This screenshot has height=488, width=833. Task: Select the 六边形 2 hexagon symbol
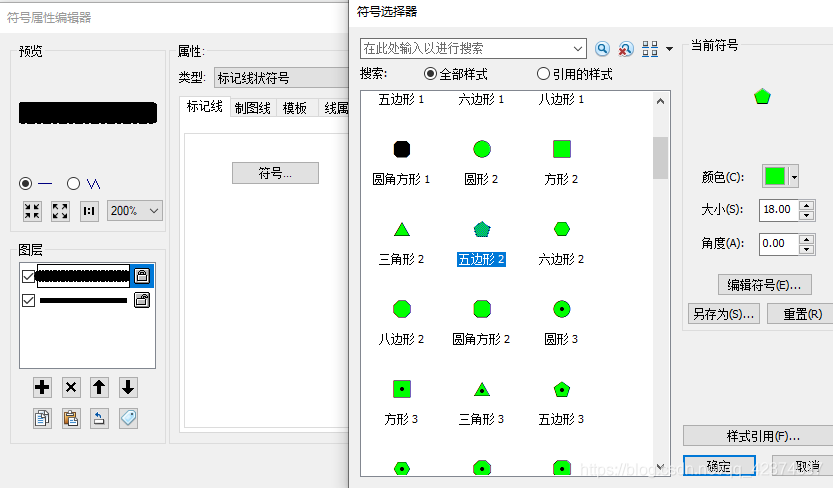pyautogui.click(x=562, y=229)
